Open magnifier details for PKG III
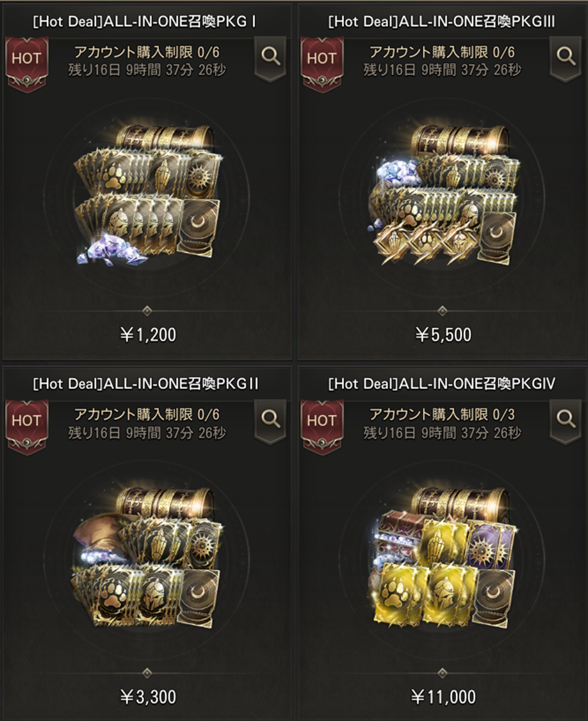The image size is (588, 721). [x=566, y=58]
